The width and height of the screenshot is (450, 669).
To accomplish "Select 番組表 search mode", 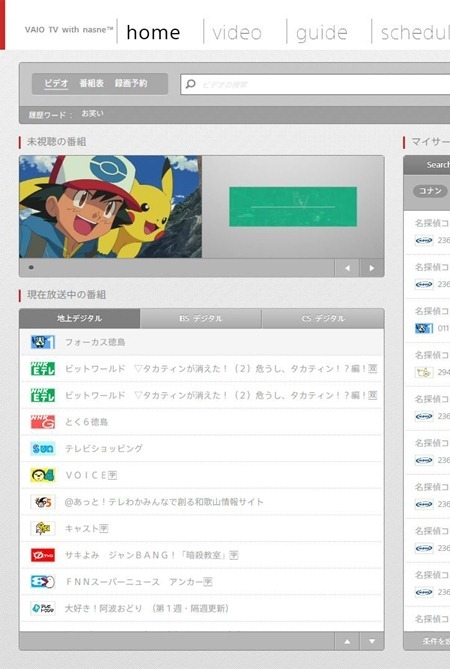I will pyautogui.click(x=91, y=83).
